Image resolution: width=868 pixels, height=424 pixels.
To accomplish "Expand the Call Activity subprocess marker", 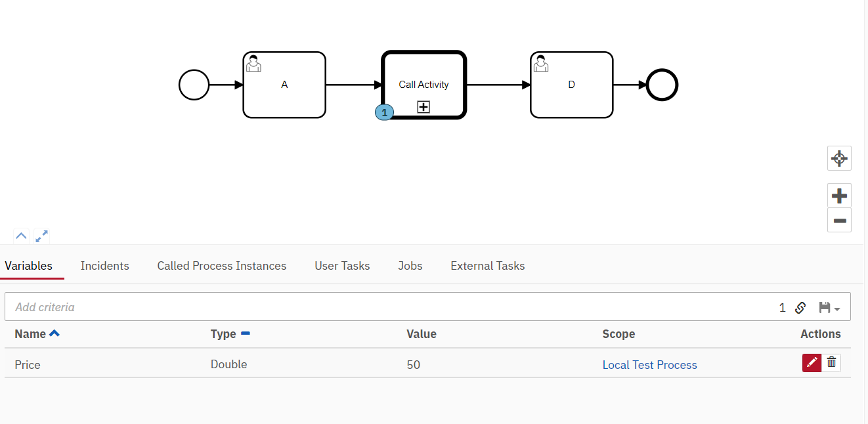I will click(x=423, y=106).
